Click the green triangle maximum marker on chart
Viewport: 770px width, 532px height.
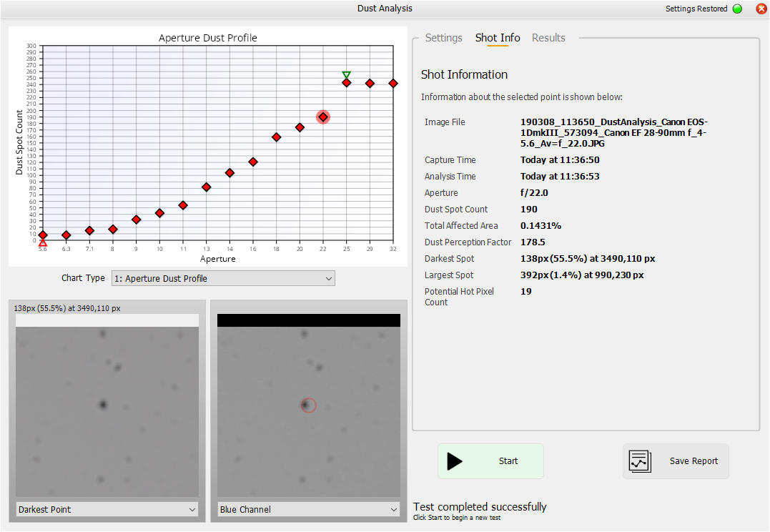[347, 75]
